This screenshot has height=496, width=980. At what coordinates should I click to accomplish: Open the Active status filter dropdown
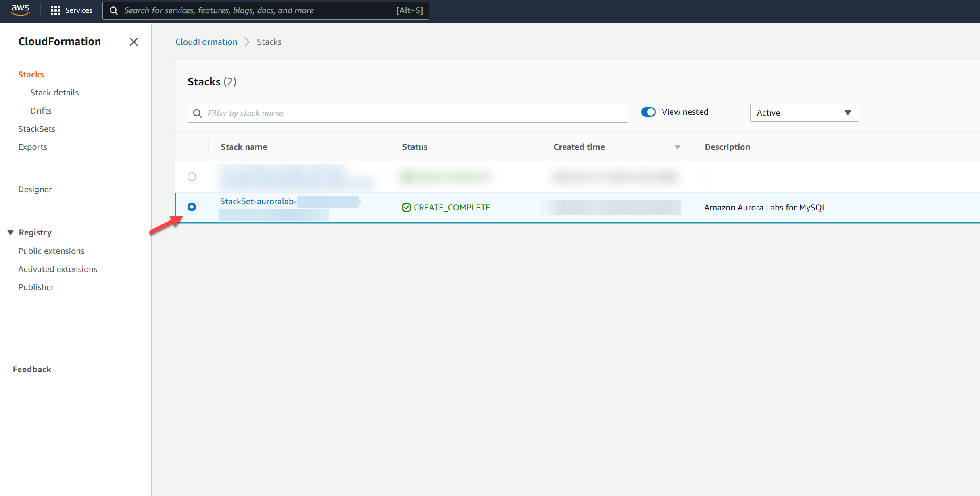point(804,113)
